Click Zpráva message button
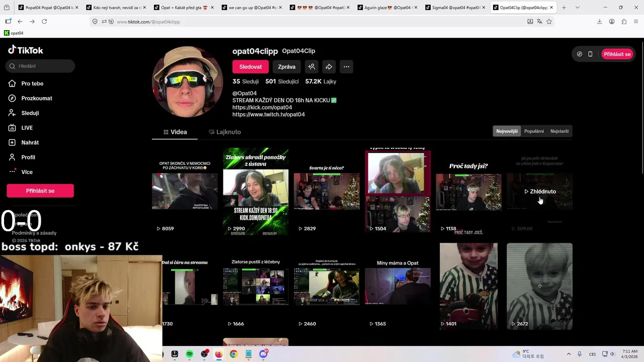This screenshot has height=362, width=644. click(287, 67)
